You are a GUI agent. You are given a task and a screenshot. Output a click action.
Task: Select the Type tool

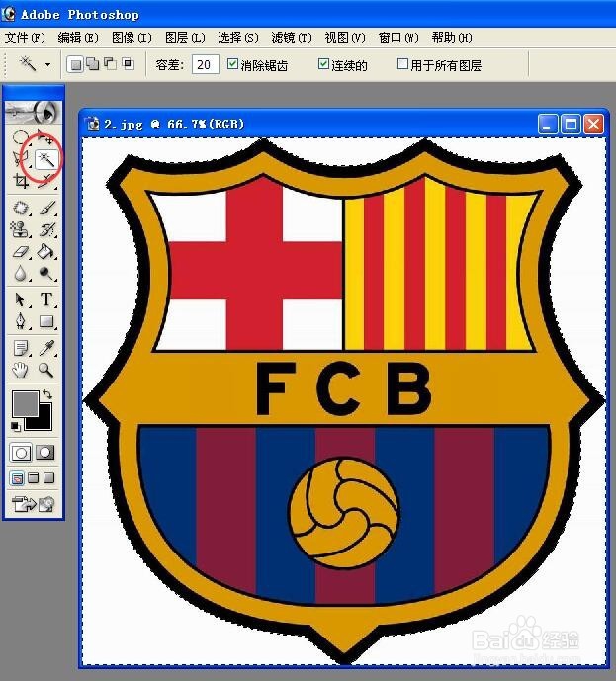(46, 299)
